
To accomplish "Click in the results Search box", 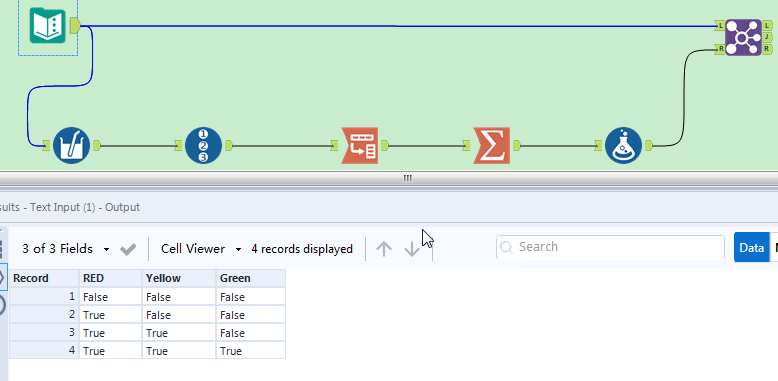I will 610,247.
